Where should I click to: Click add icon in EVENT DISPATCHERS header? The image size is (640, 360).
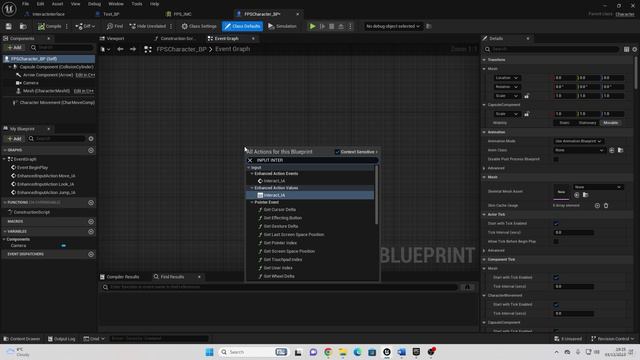[x=91, y=254]
